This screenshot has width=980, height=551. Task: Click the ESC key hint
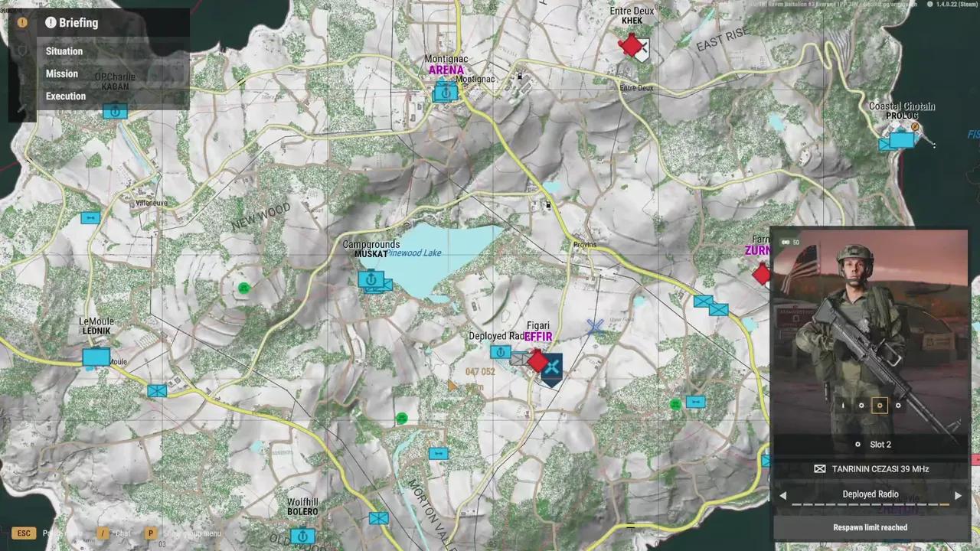(x=24, y=533)
